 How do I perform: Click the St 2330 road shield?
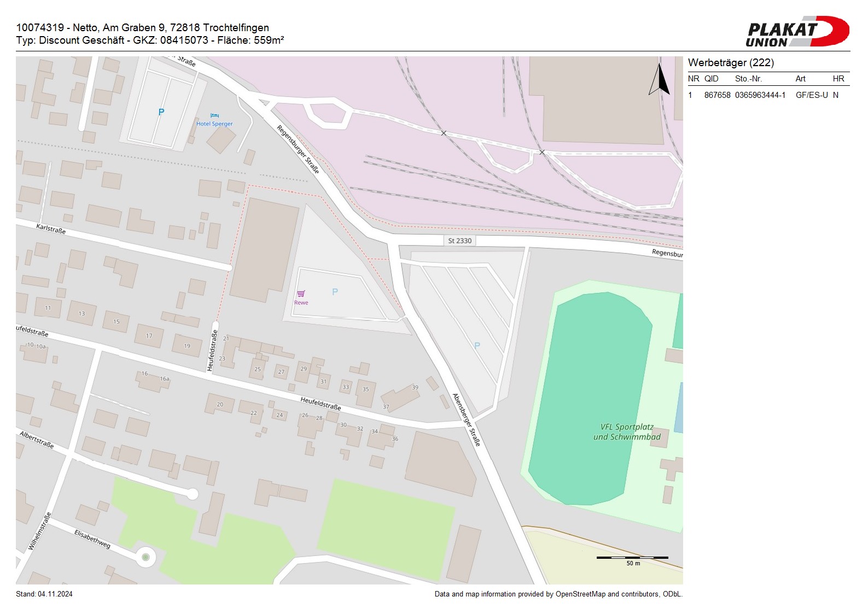459,241
